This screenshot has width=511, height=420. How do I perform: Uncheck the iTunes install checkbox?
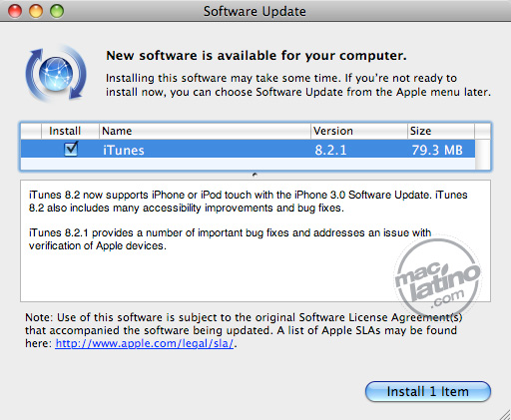[x=71, y=149]
